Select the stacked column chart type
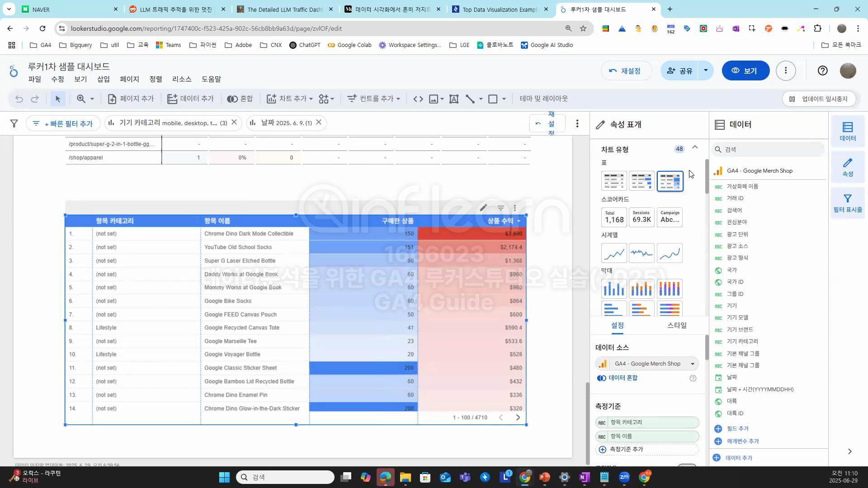This screenshot has height=488, width=868. [642, 289]
